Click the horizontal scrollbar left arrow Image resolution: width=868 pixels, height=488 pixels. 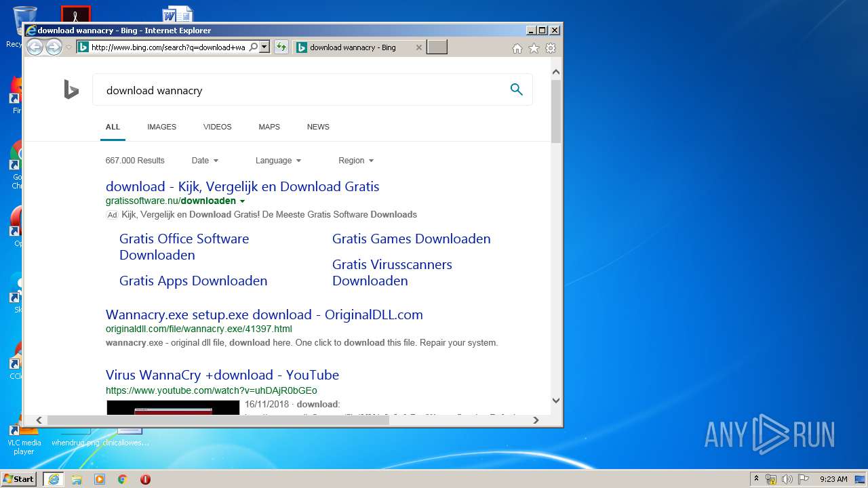[39, 420]
